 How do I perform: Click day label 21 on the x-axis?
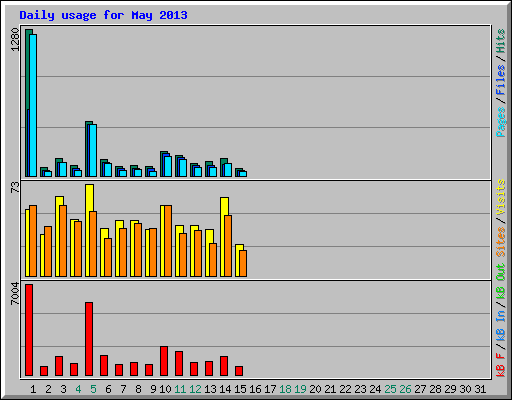click(x=330, y=389)
